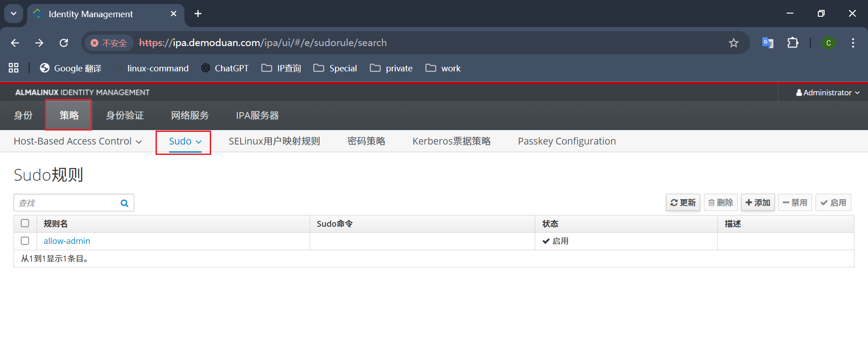Open SELinux用户映射规则 page

point(274,141)
